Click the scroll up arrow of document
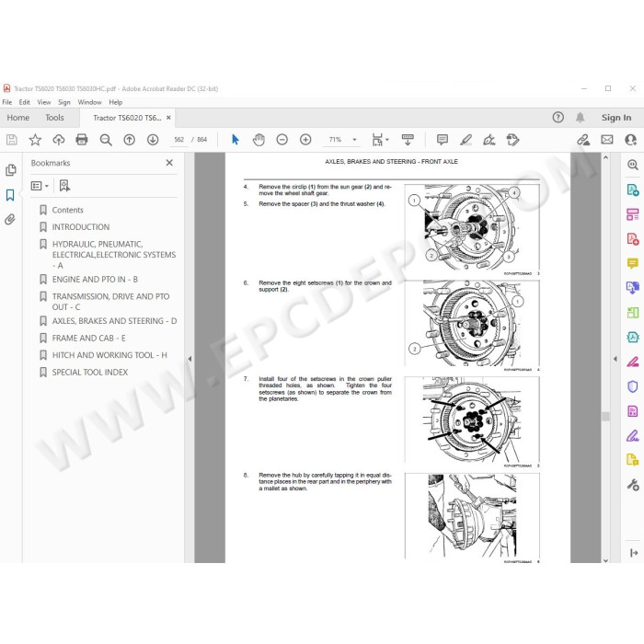 pyautogui.click(x=605, y=157)
